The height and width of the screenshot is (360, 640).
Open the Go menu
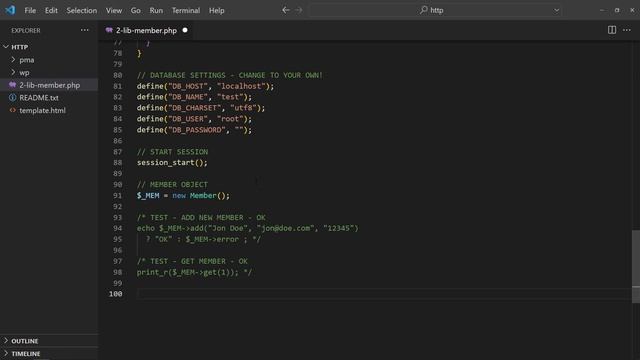[136, 11]
